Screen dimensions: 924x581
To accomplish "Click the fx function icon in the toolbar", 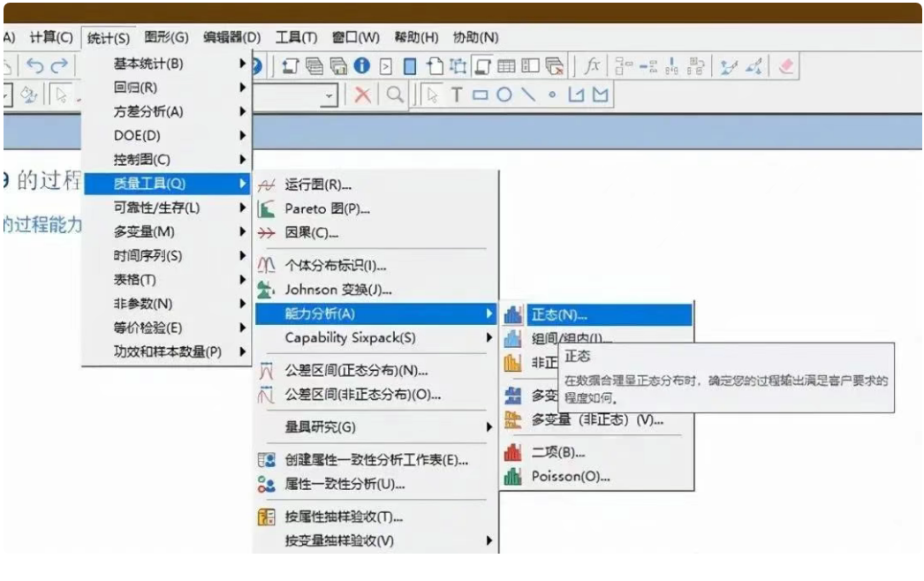I will click(593, 66).
